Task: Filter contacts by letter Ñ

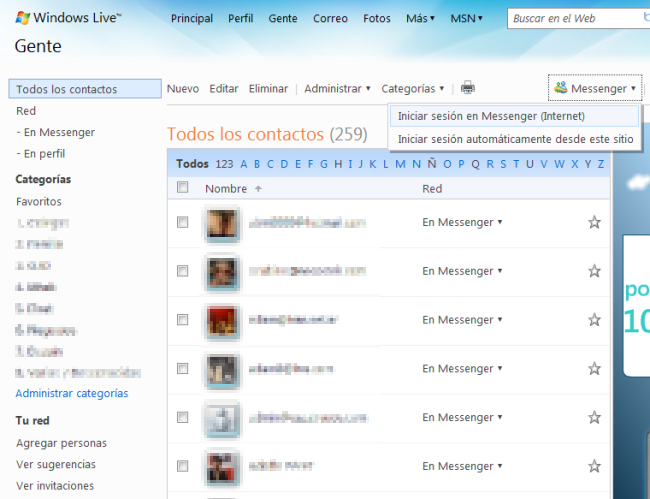Action: pos(432,163)
